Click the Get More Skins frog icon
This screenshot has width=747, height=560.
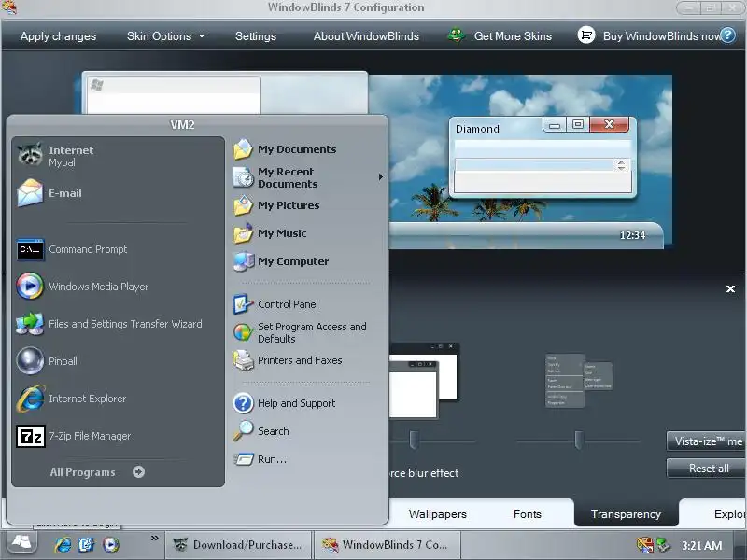(456, 35)
